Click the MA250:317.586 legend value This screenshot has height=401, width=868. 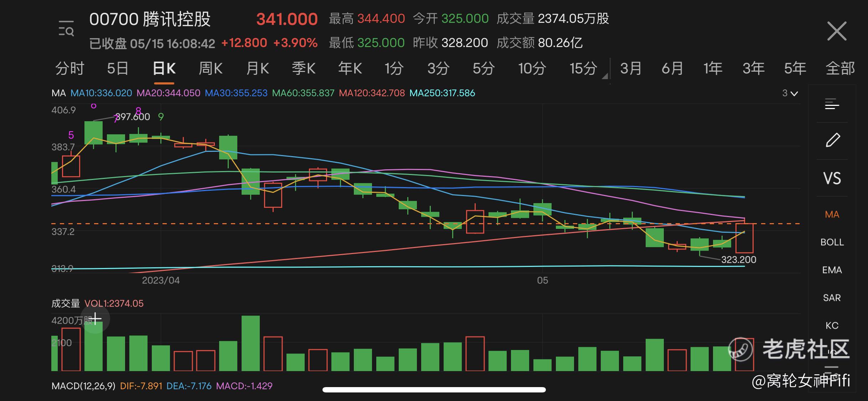click(442, 93)
